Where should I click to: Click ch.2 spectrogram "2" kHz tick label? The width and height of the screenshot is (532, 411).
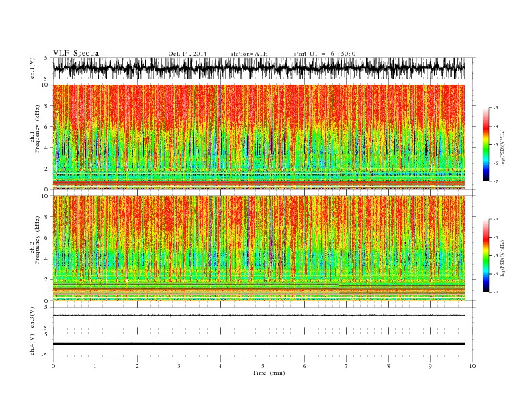[47, 280]
